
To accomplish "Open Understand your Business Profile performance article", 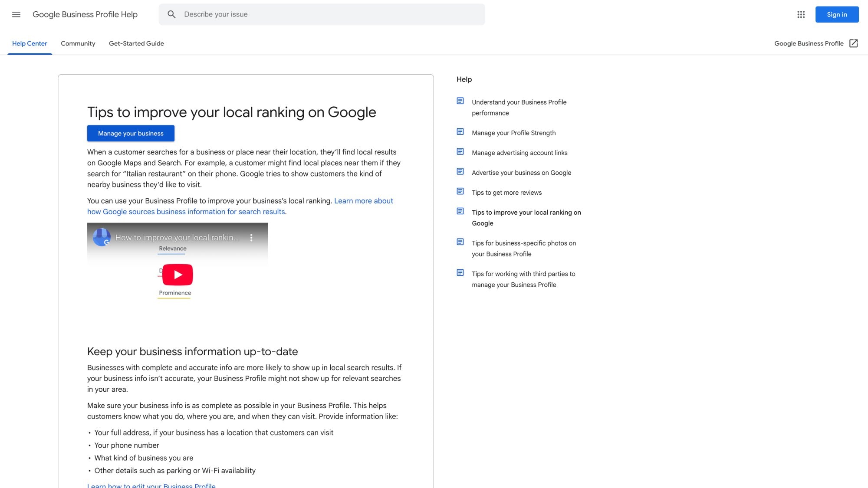I will [519, 107].
